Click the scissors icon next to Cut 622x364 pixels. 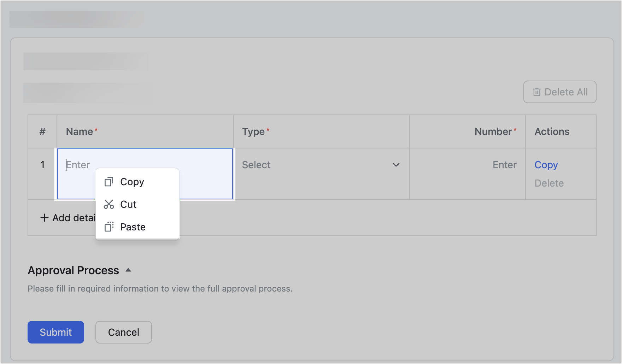pos(108,204)
